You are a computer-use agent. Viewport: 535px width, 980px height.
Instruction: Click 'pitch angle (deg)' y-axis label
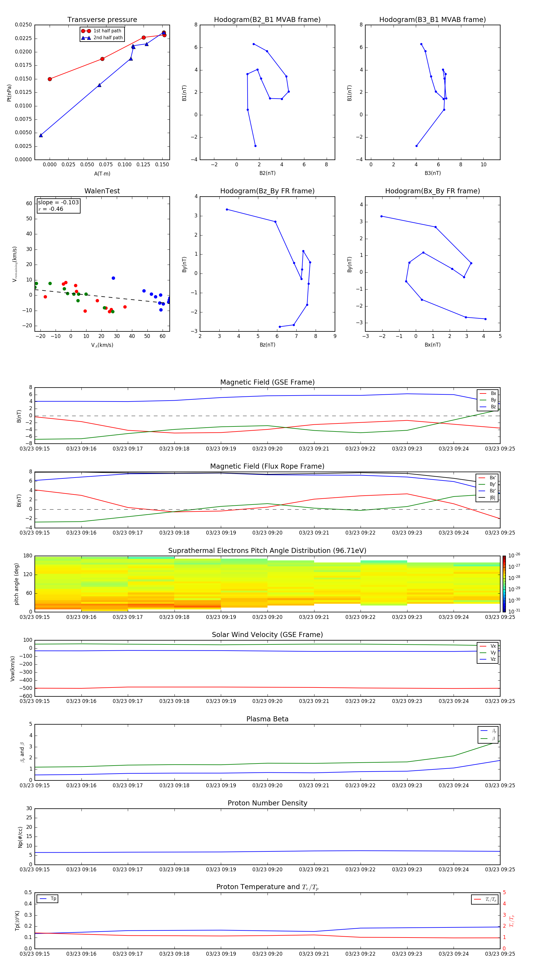[x=16, y=584]
